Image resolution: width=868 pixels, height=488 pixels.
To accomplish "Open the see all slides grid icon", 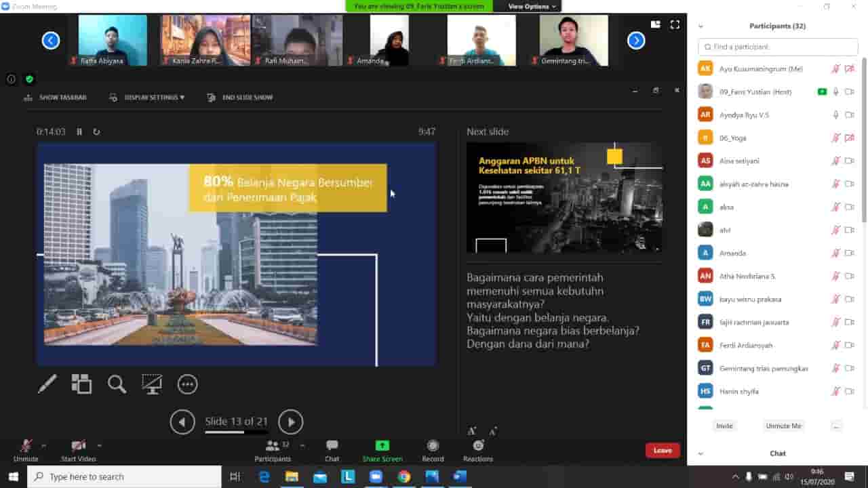I will (x=81, y=384).
